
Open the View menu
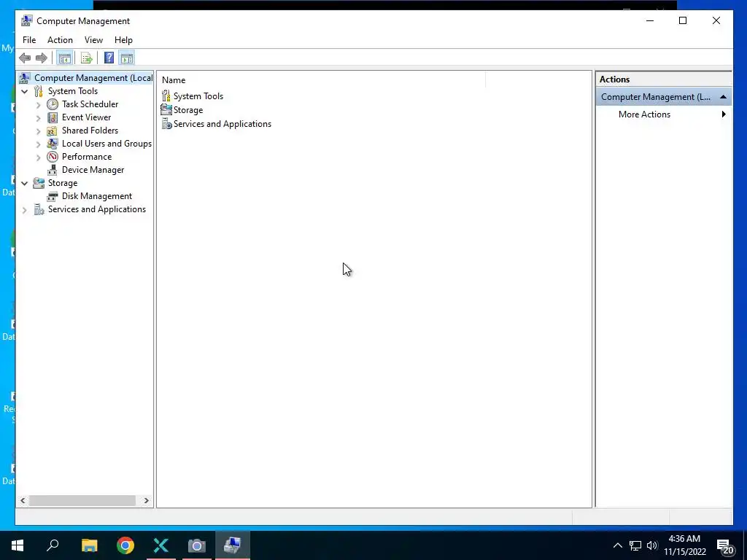click(93, 40)
